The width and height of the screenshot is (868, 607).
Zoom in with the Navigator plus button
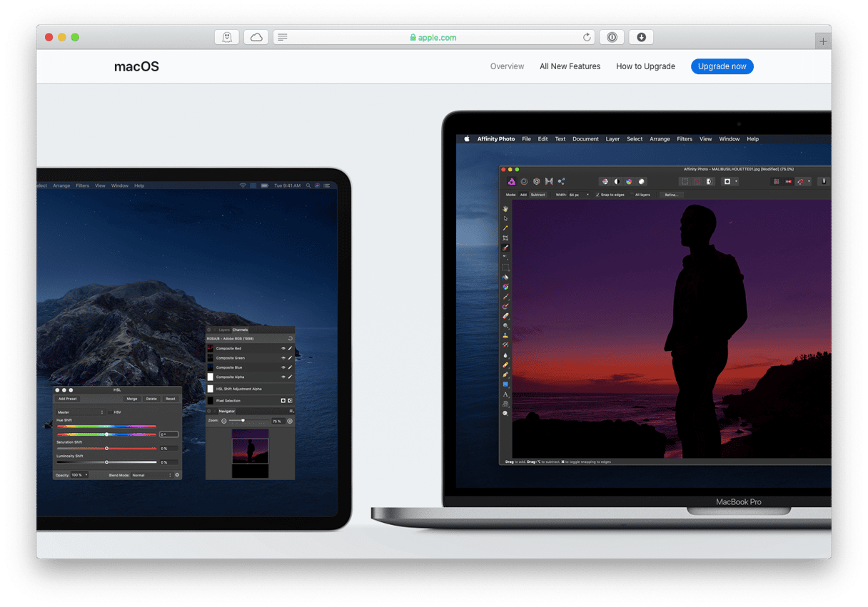tap(290, 421)
